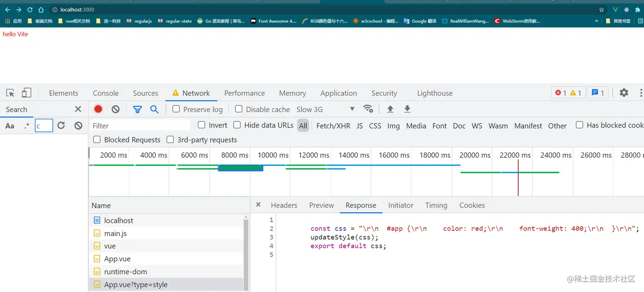Viewport: 644px width, 292px height.
Task: Toggle Hide data URLs checkbox
Action: point(237,125)
